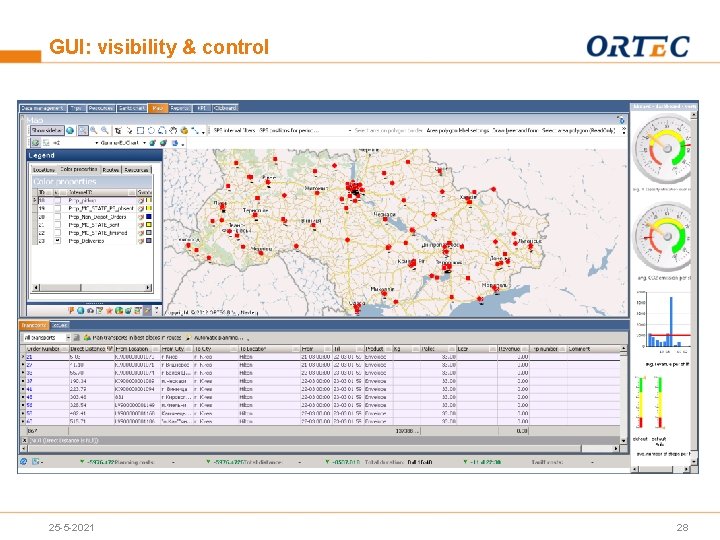The image size is (720, 540).
Task: Switch to Transports bottom tab
Action: tap(34, 325)
